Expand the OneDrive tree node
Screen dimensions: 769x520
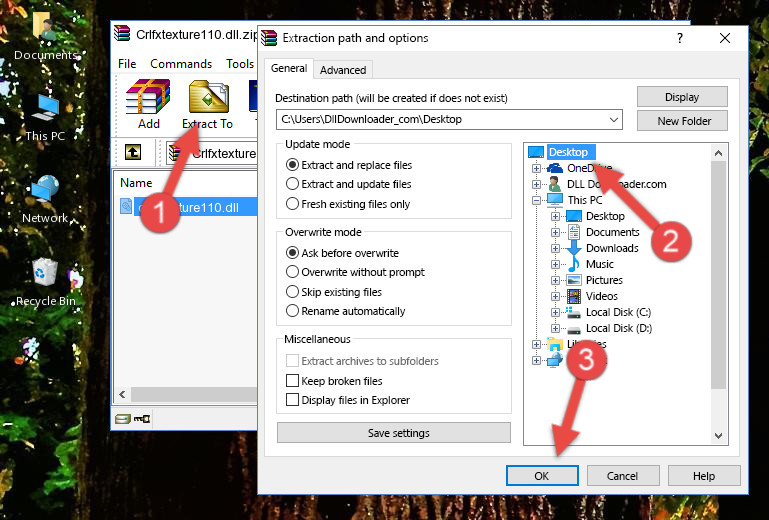coord(537,168)
